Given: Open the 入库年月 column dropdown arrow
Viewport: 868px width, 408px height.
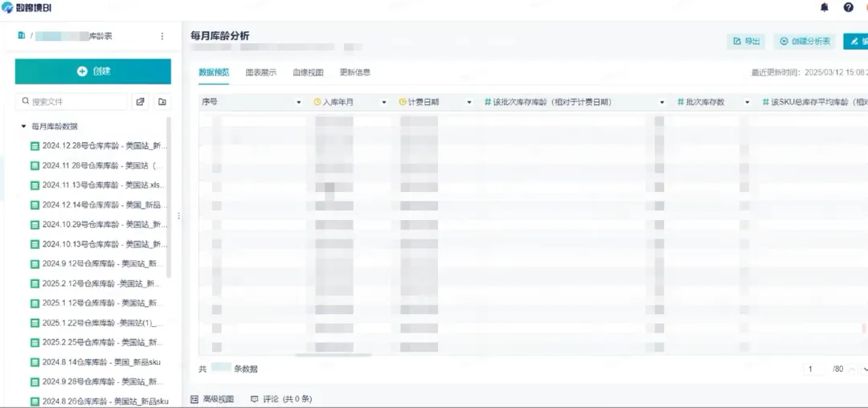Looking at the screenshot, I should point(383,103).
